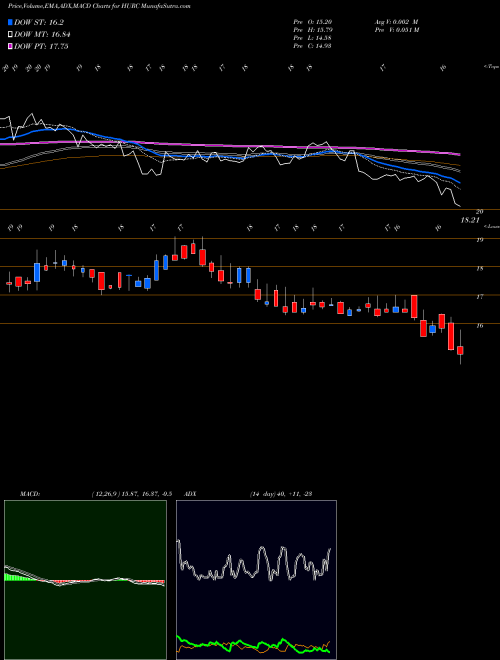The image size is (500, 660).
Task: Click the magenta DOW PT legend swatch
Action: click(x=10, y=46)
